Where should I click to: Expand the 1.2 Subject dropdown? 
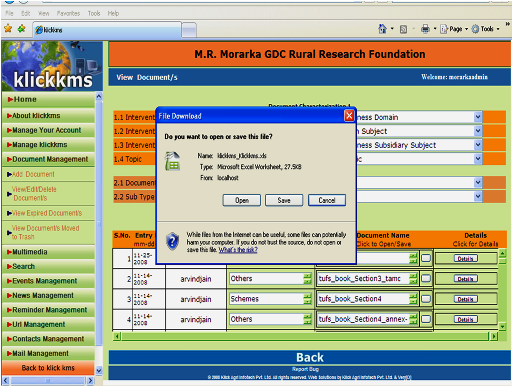coord(478,131)
